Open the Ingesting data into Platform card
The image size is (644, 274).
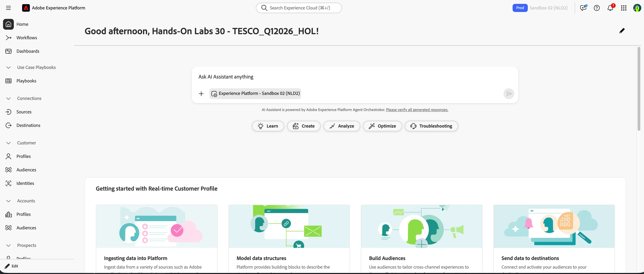pos(157,239)
